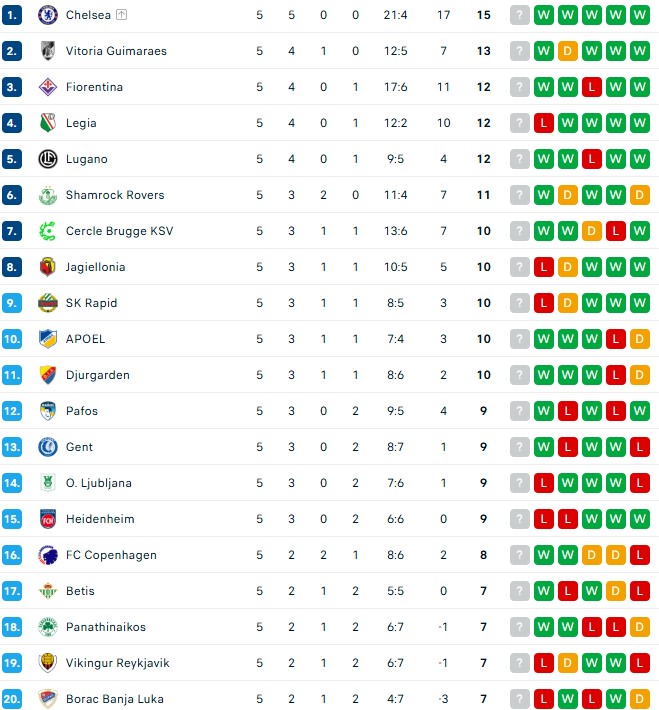Click Legia's red L form result badge
This screenshot has height=710, width=659.
pyautogui.click(x=544, y=123)
